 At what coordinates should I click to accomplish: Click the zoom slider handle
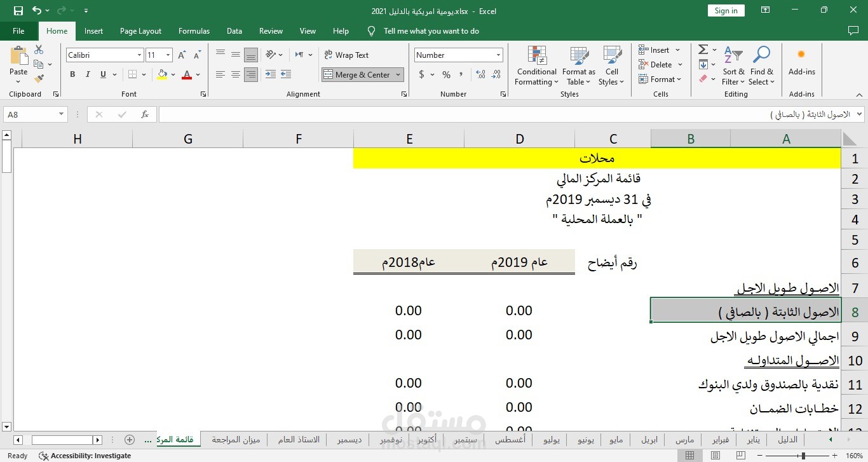(x=804, y=456)
